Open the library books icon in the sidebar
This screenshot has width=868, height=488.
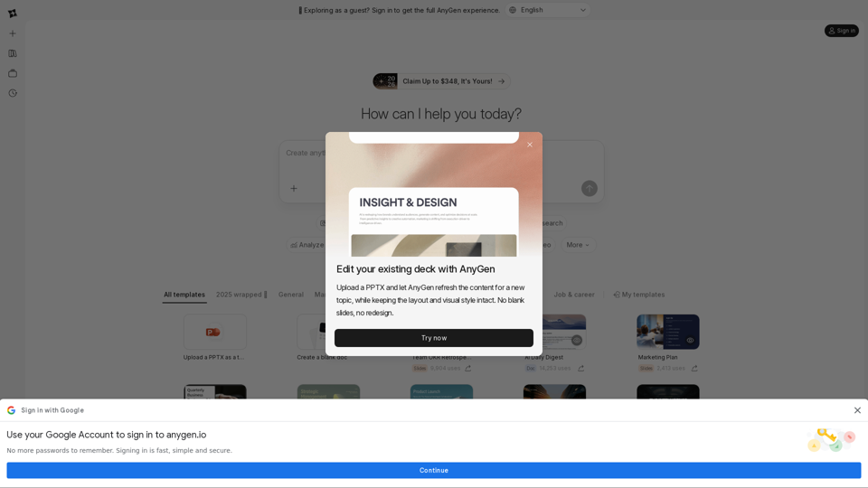[13, 53]
